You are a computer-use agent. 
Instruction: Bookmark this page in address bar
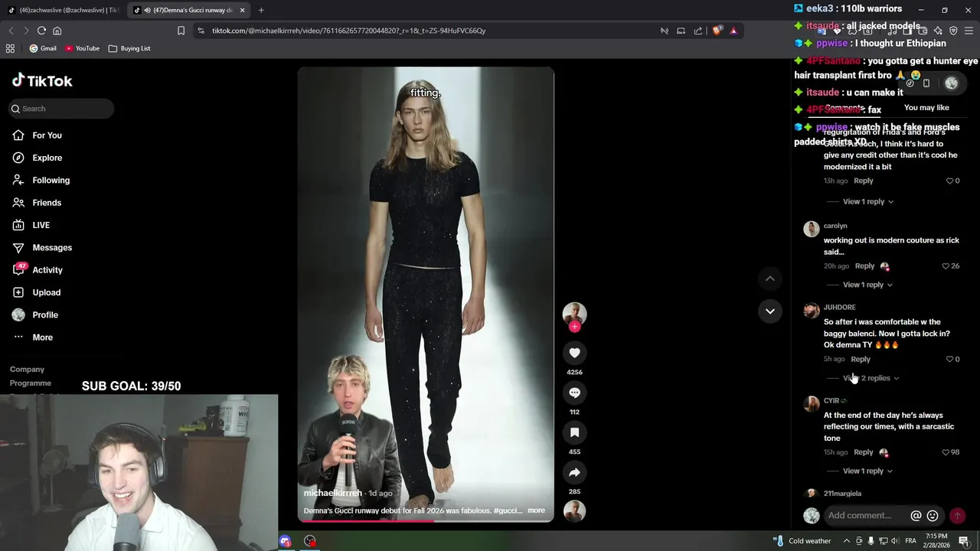tap(181, 31)
